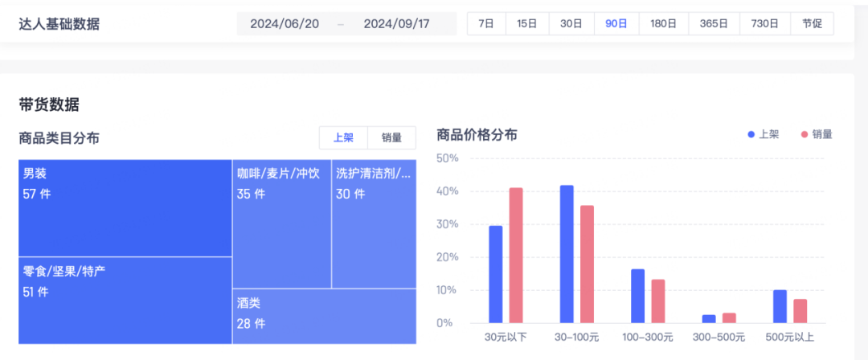This screenshot has height=360, width=868.
Task: Pick the 365日 time range
Action: [x=714, y=24]
